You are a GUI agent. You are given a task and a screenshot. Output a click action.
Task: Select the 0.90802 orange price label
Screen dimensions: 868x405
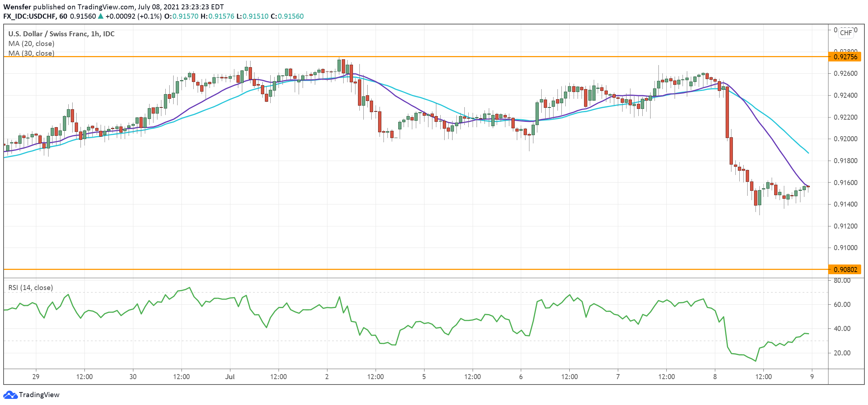pyautogui.click(x=844, y=270)
